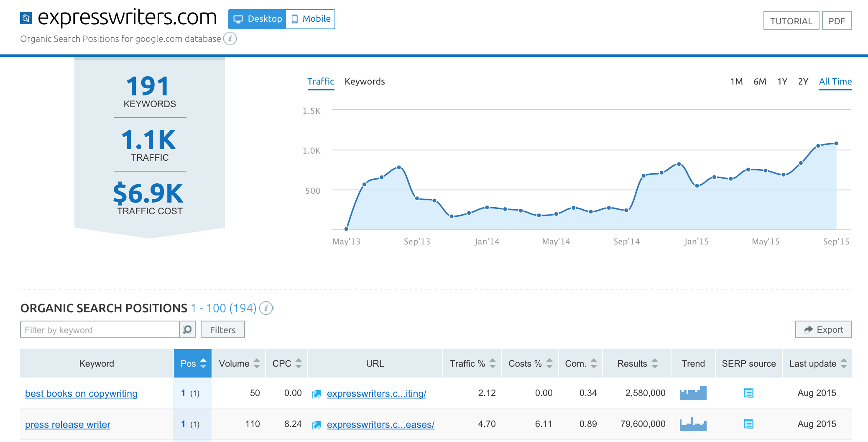Image resolution: width=868 pixels, height=442 pixels.
Task: Open the Filters button
Action: 222,330
